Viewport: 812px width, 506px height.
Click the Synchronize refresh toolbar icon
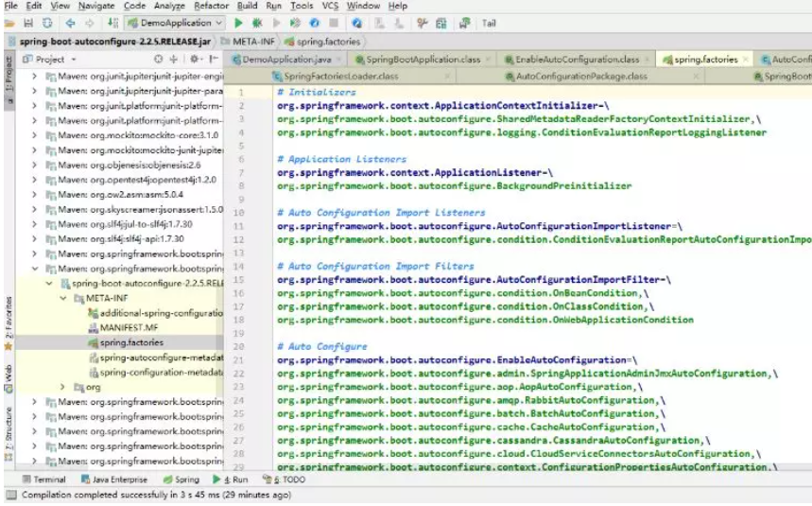[47, 24]
